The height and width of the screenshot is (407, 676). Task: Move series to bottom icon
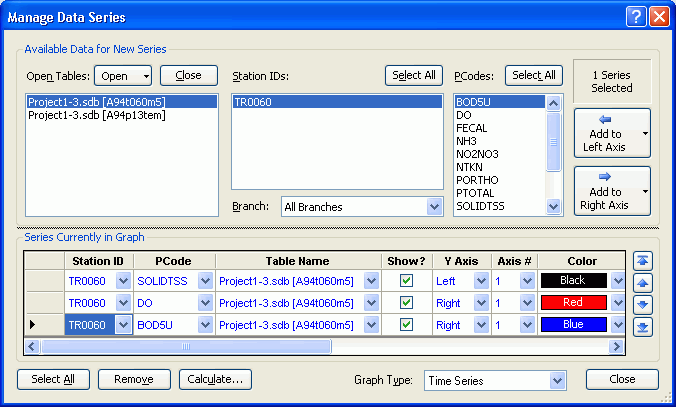(644, 326)
